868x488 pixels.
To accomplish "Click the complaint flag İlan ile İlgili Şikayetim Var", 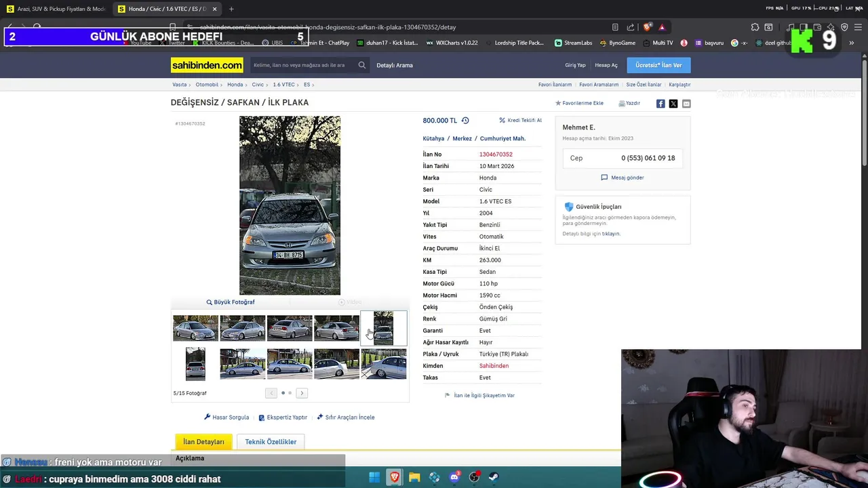I will point(479,395).
